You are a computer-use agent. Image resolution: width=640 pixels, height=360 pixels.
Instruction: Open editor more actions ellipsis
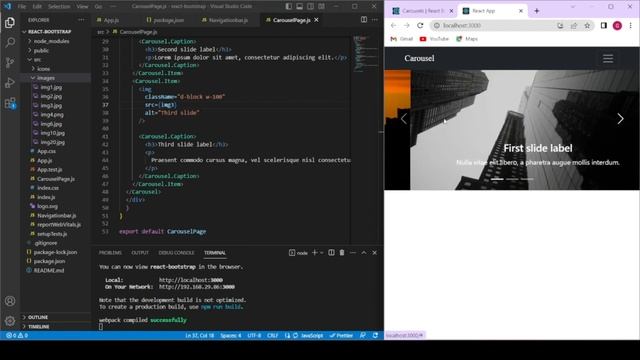click(x=375, y=20)
